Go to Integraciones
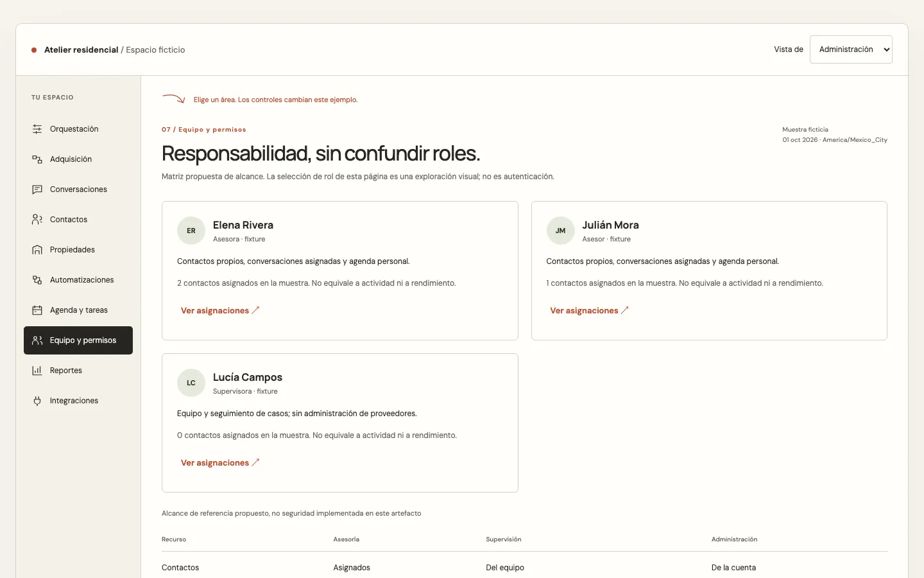This screenshot has height=578, width=924. point(78,401)
